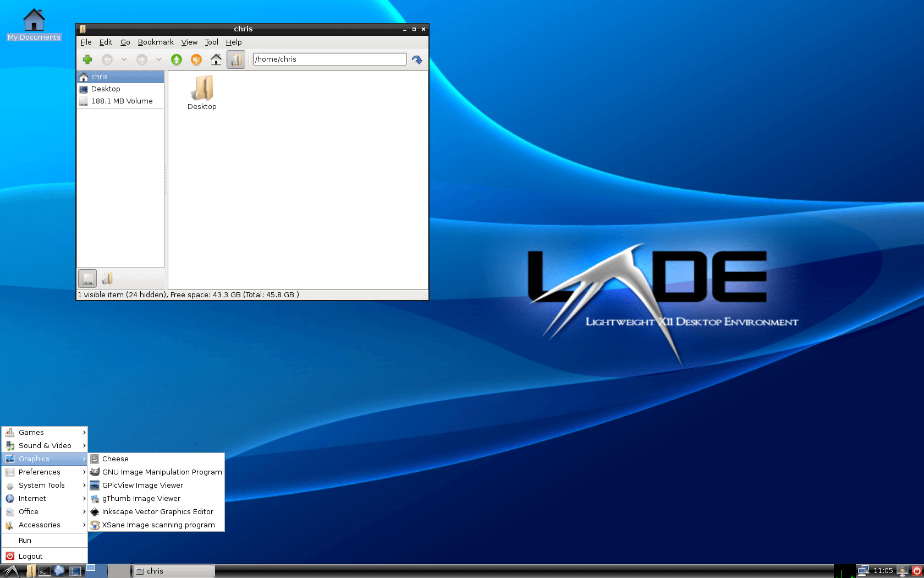The height and width of the screenshot is (578, 924).
Task: Switch side pane to places view button
Action: pyautogui.click(x=87, y=279)
